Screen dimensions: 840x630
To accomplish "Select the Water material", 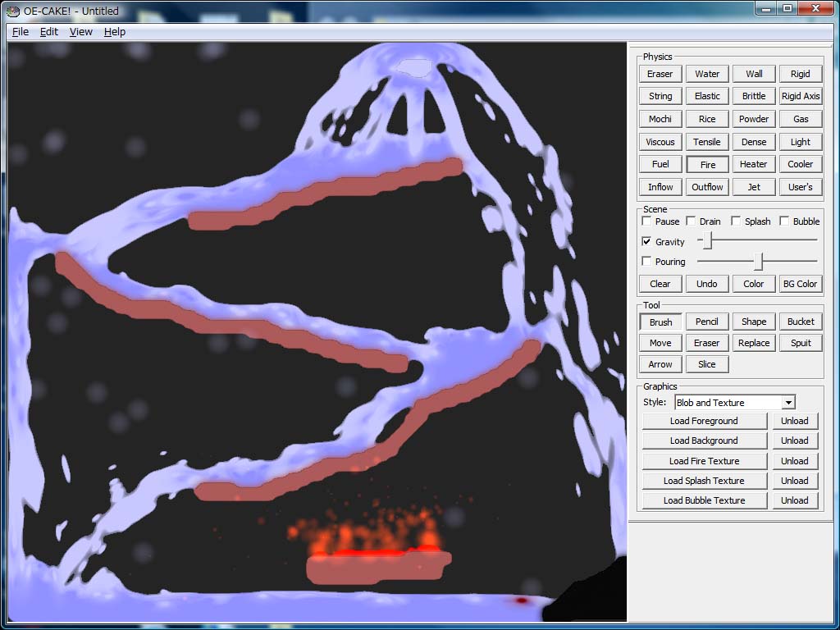I will [x=707, y=74].
